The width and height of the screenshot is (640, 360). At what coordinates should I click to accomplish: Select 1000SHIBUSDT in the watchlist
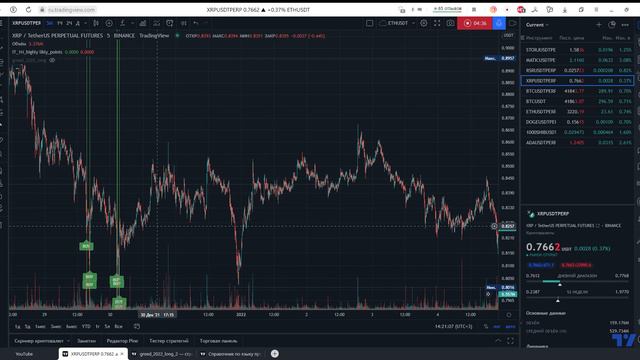tap(578, 132)
